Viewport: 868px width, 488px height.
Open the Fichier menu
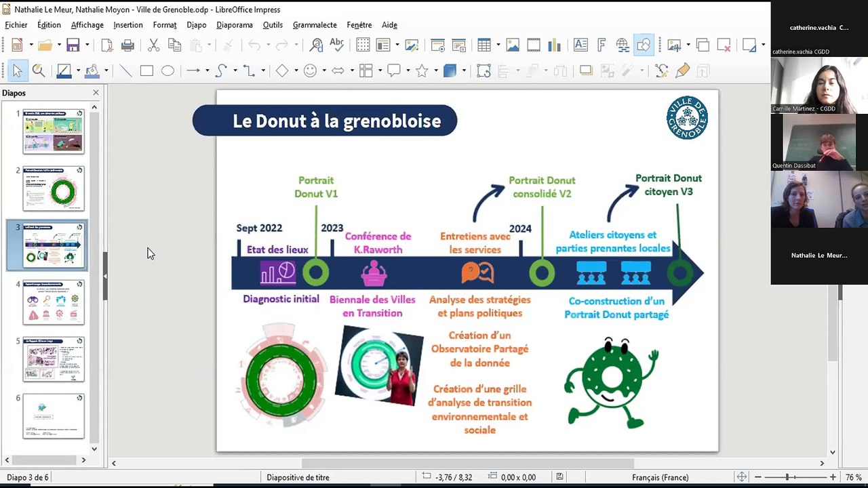[16, 25]
